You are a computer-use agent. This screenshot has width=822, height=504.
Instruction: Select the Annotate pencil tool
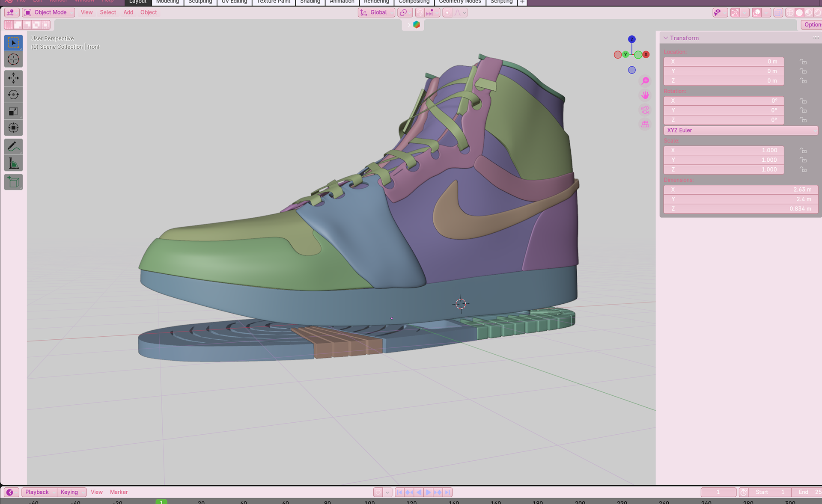click(13, 147)
